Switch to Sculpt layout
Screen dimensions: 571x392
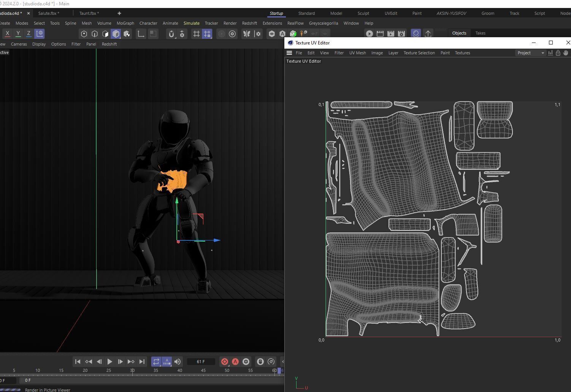point(363,13)
